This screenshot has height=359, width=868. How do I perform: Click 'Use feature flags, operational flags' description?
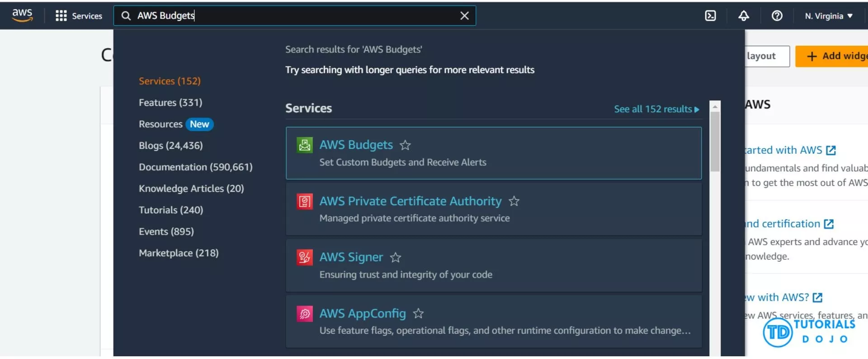coord(505,331)
